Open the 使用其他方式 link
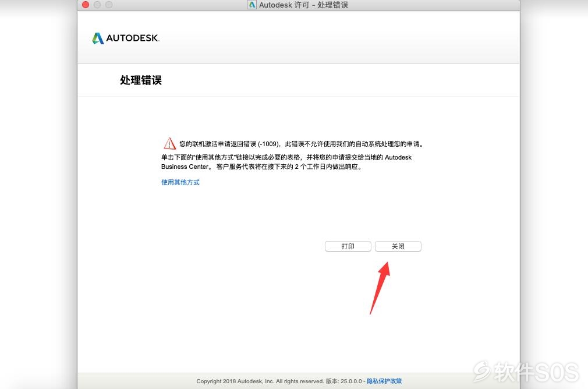Image resolution: width=588 pixels, height=389 pixels. [180, 182]
